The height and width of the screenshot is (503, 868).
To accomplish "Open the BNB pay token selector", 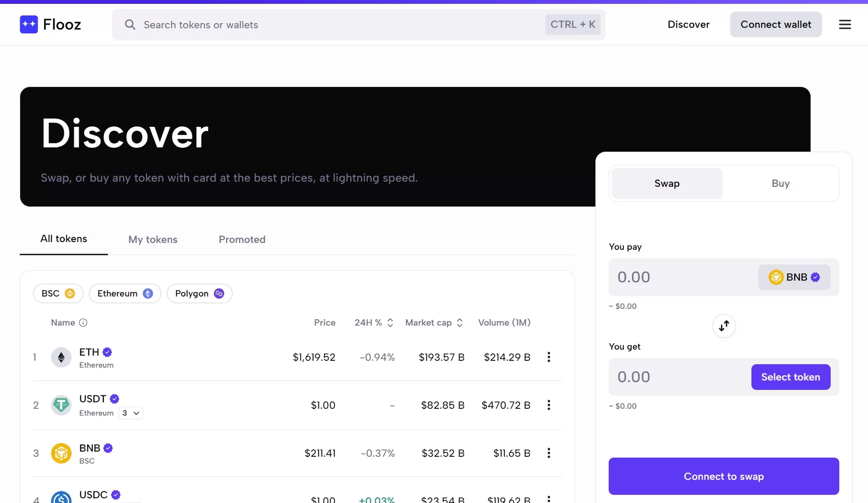I will point(794,277).
